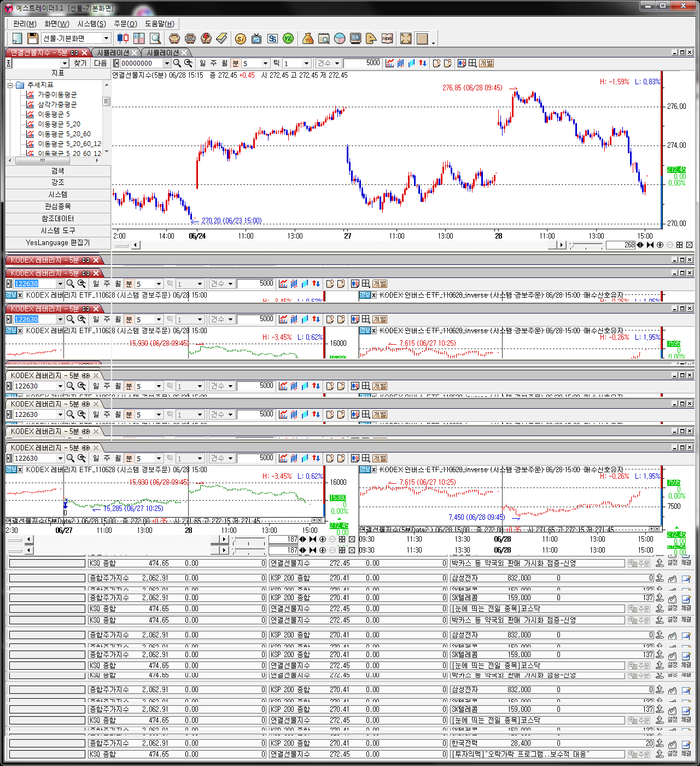Open the candlestick chart icon in main toolbar
This screenshot has height=766, width=700.
(123, 38)
